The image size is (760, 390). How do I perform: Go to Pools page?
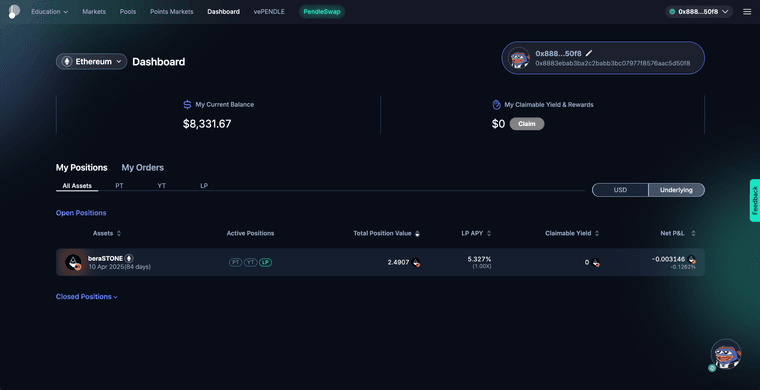[x=128, y=12]
